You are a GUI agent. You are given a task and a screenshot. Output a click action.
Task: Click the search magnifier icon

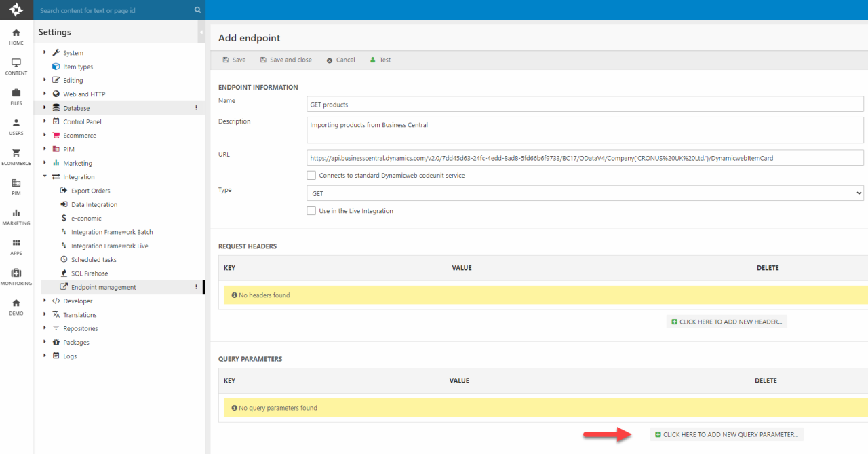pos(197,10)
